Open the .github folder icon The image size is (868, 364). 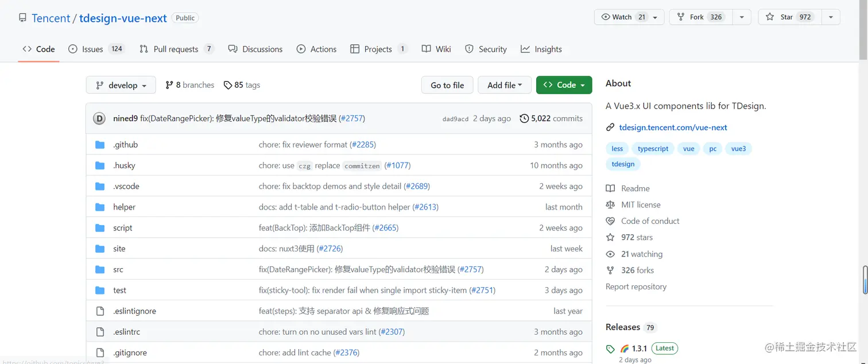[100, 145]
